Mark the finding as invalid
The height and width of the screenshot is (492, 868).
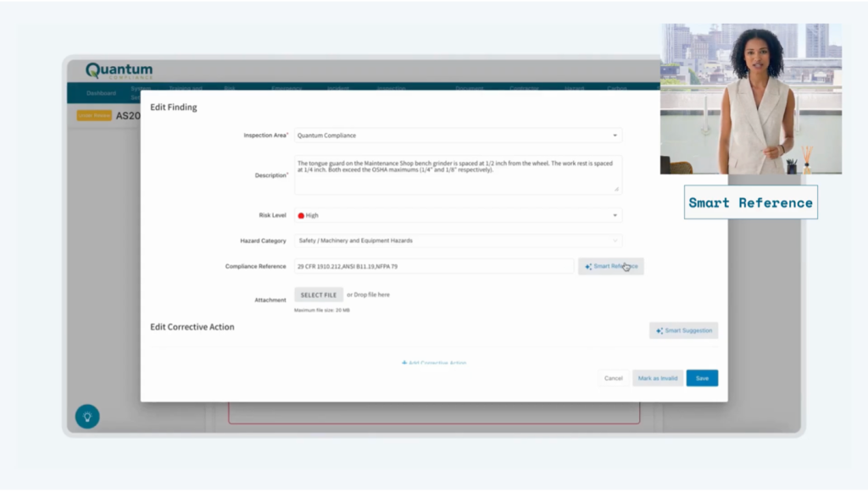coord(658,379)
